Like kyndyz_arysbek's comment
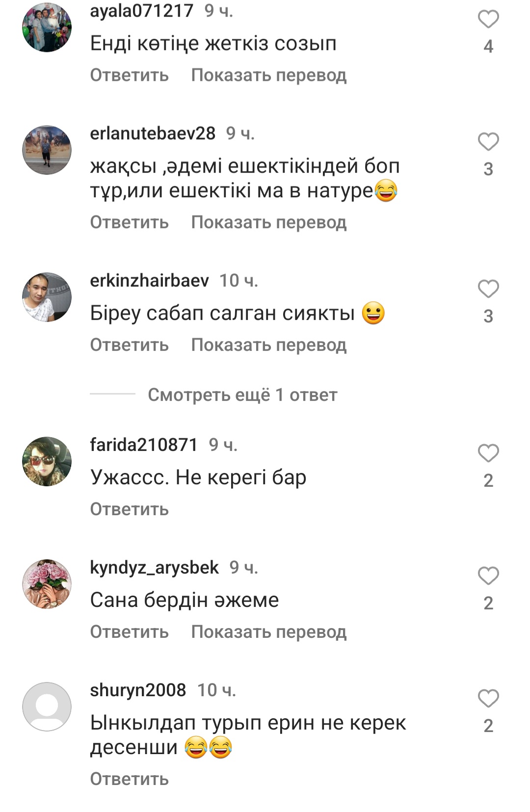Viewport: 530px width, 812px height. (x=488, y=576)
